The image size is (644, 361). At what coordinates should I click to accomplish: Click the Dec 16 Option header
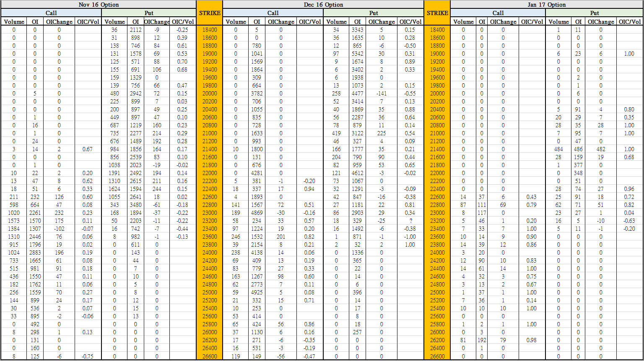click(323, 5)
